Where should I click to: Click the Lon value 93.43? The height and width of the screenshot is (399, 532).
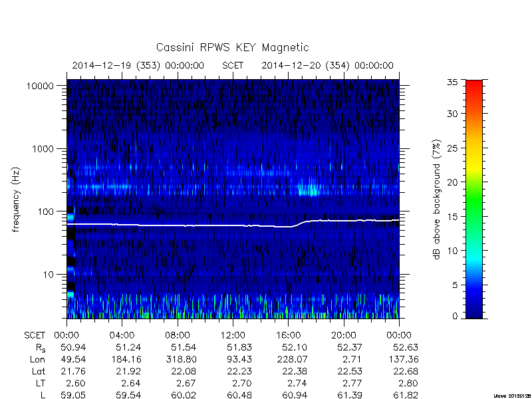point(239,359)
